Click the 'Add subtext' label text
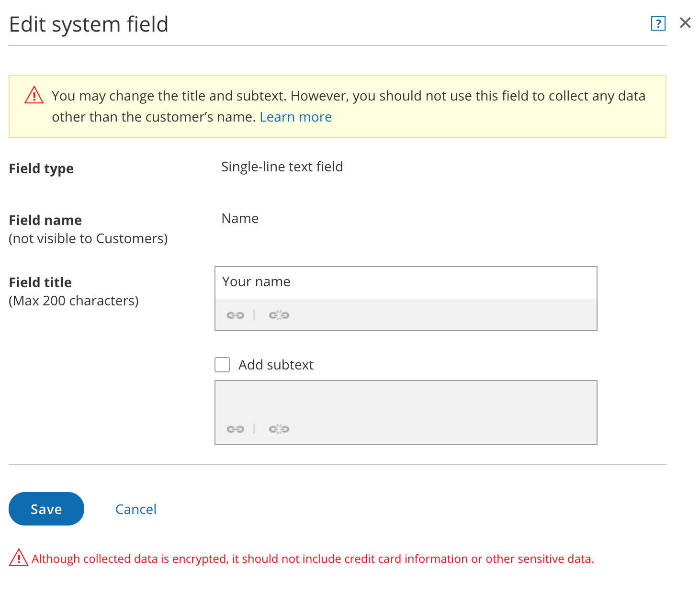 (276, 365)
